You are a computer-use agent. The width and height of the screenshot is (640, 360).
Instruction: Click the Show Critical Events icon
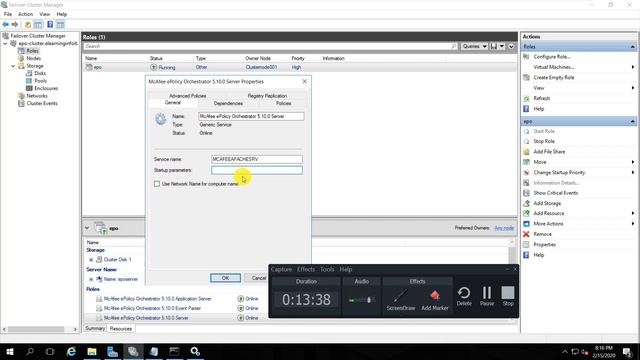(526, 193)
